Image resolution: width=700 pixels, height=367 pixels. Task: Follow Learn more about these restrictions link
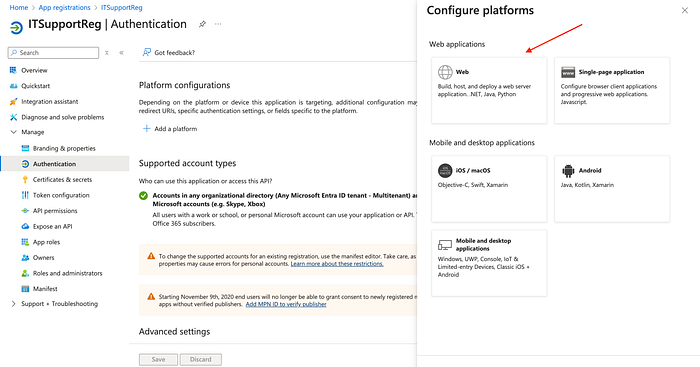tap(337, 264)
